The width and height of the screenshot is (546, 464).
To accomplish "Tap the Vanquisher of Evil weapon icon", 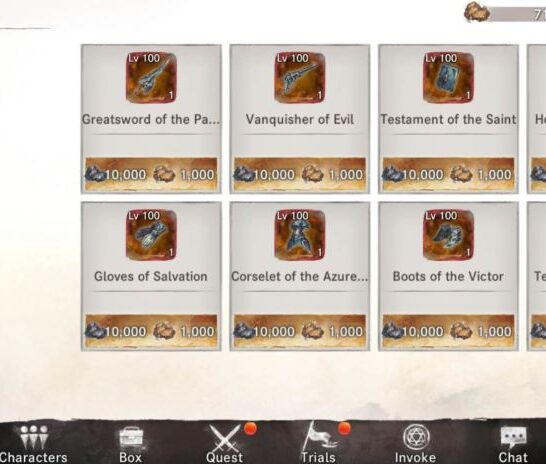I will coord(299,78).
